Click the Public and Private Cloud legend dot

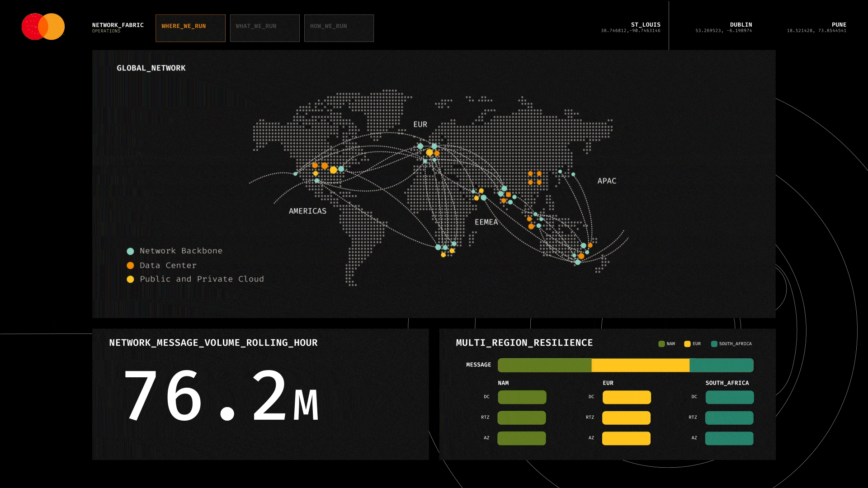(x=130, y=279)
